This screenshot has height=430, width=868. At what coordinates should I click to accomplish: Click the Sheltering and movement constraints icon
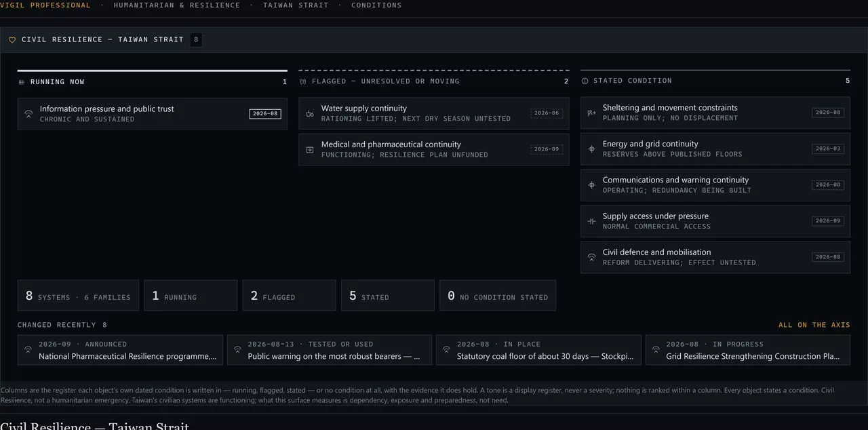(x=591, y=113)
